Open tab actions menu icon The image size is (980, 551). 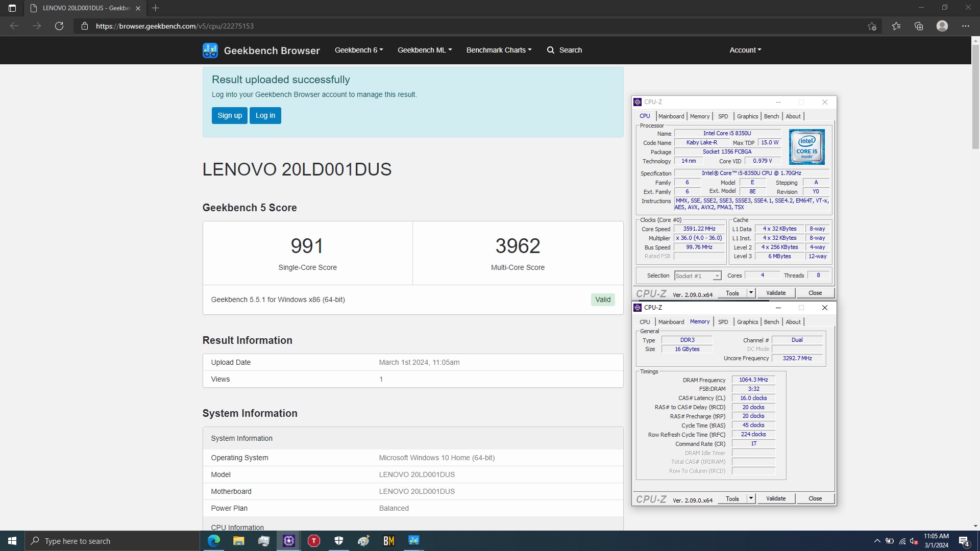point(12,8)
